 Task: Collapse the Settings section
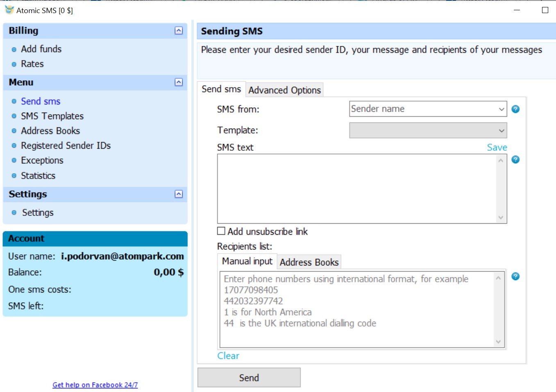pyautogui.click(x=178, y=194)
